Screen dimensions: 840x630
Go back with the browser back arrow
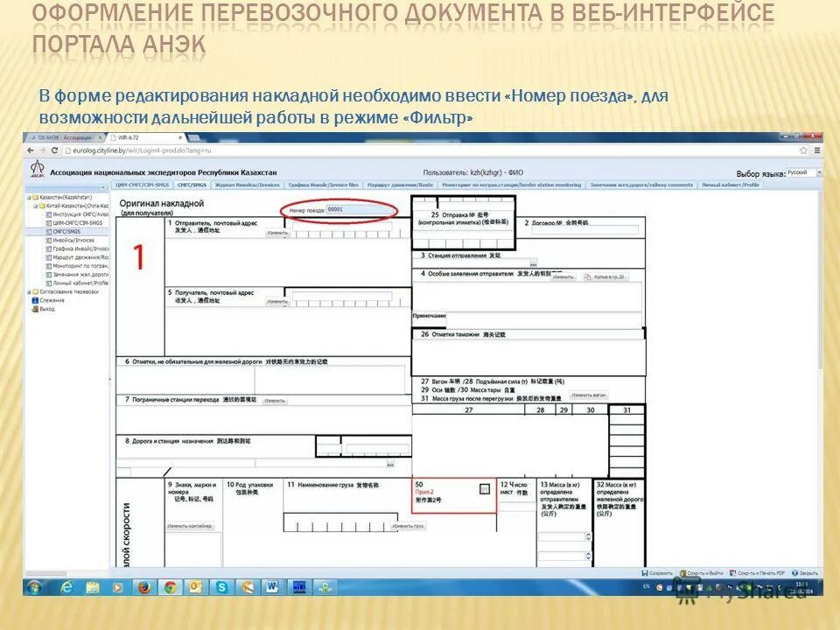pos(31,150)
